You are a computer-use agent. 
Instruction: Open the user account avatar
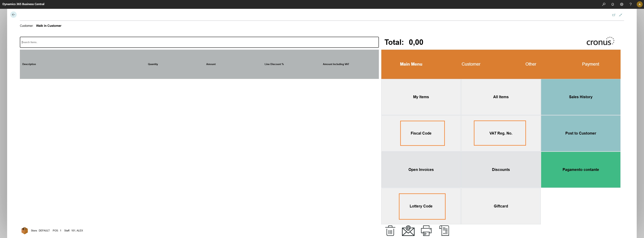pos(640,4)
